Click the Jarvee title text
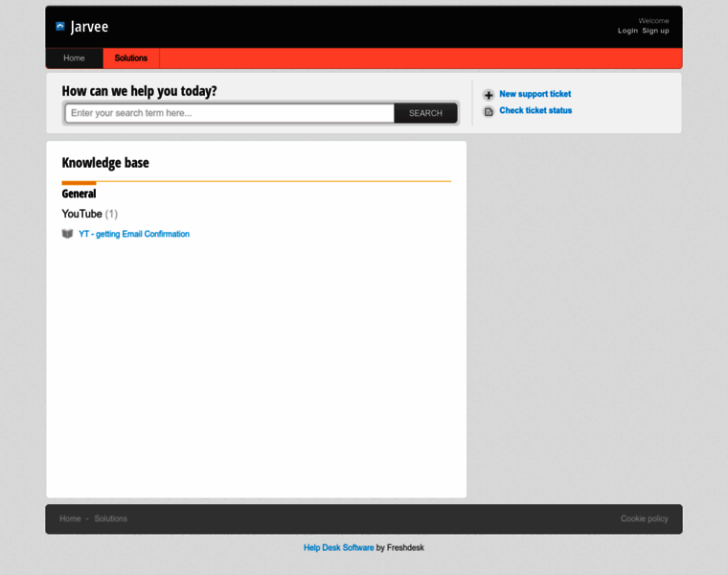Screen dimensions: 728x575 (89, 27)
